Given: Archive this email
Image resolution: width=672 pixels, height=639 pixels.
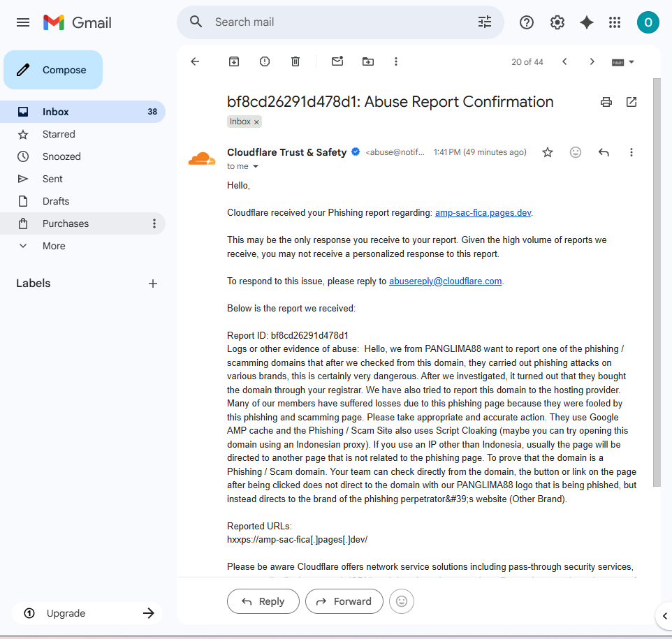Looking at the screenshot, I should coord(233,61).
